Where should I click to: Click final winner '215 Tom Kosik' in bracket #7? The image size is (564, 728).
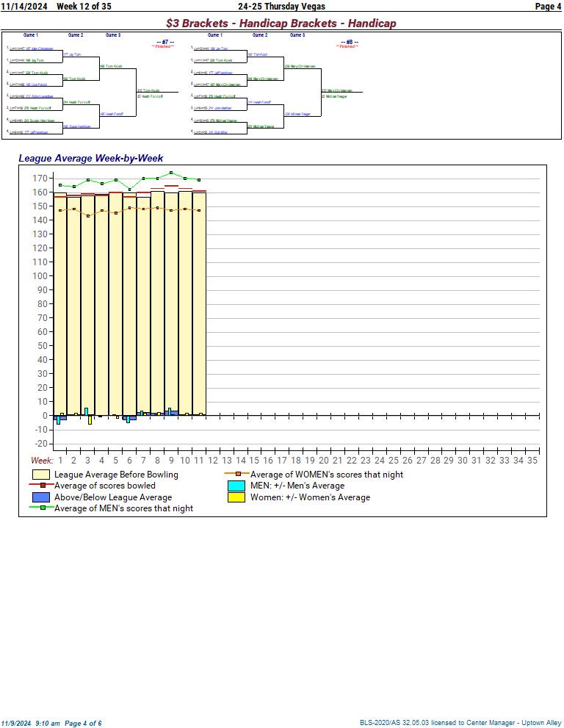tap(148, 90)
